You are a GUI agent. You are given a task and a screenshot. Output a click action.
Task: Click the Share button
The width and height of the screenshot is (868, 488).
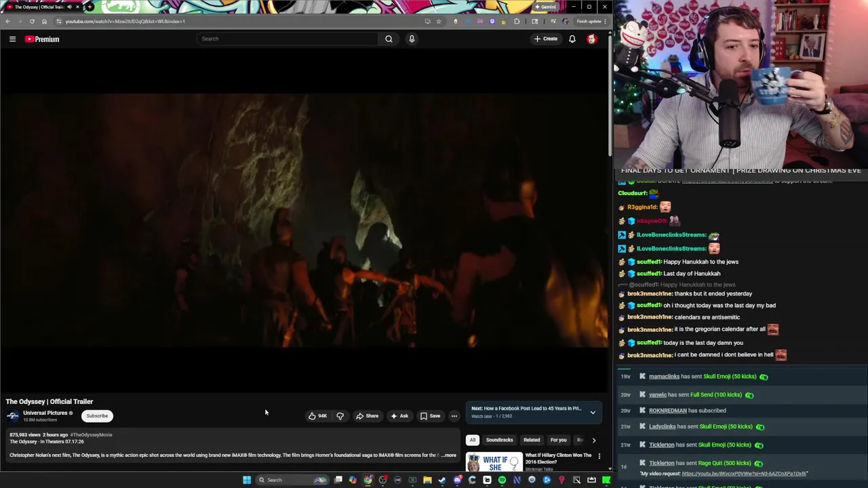[368, 416]
